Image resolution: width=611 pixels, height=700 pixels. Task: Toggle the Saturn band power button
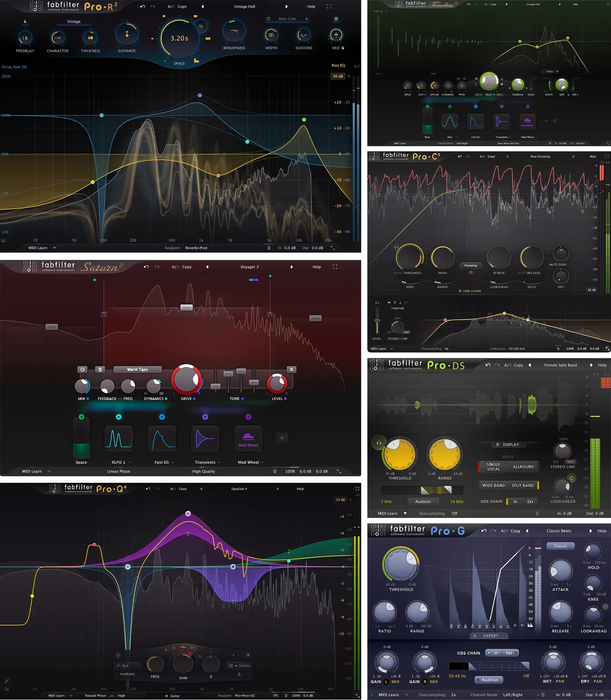click(x=82, y=369)
